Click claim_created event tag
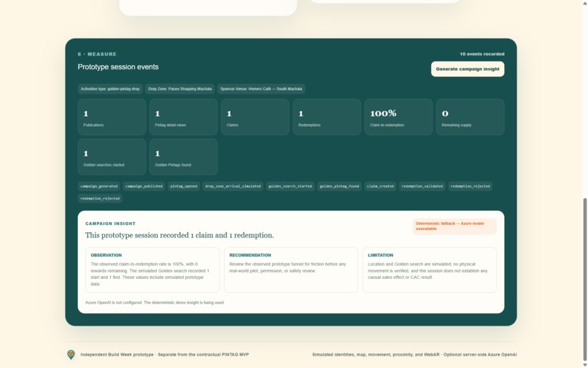This screenshot has height=368, width=588. (x=380, y=186)
